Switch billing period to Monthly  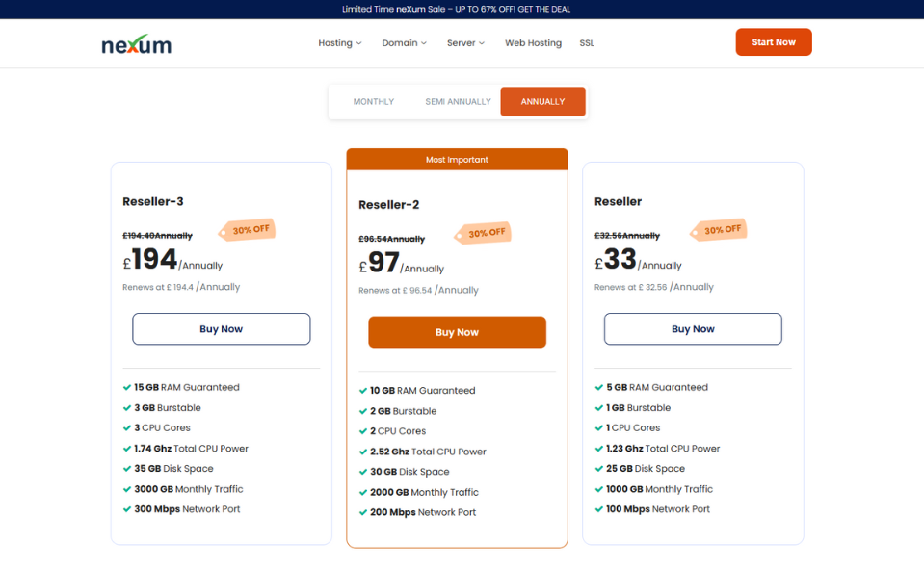click(373, 102)
